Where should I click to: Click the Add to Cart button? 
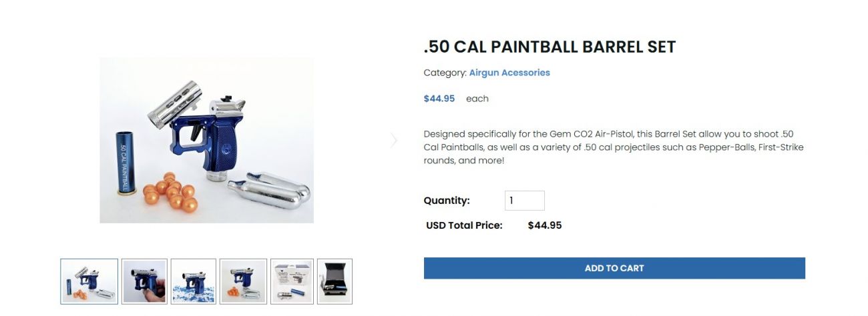pos(614,268)
